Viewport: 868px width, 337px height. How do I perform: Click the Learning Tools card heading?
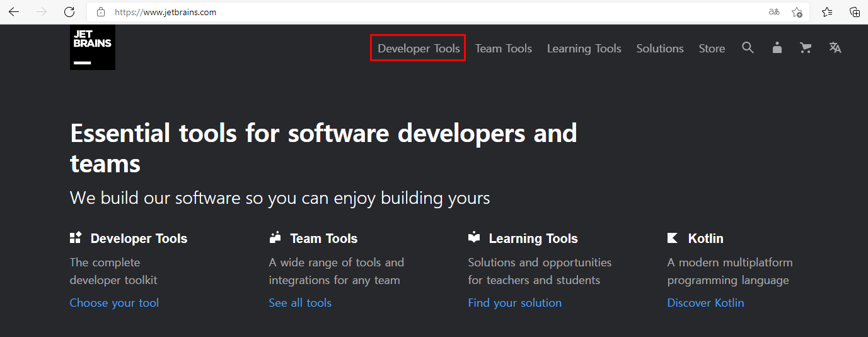click(533, 239)
